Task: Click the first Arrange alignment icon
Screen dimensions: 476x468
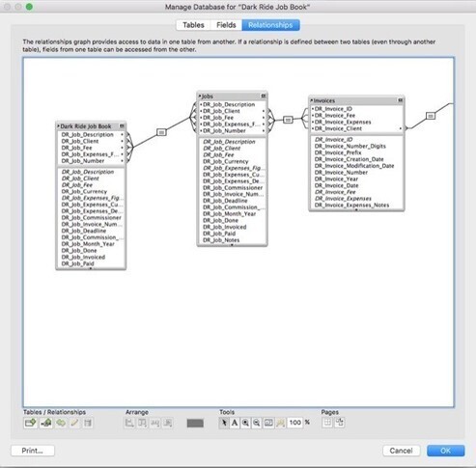Action: pos(129,423)
